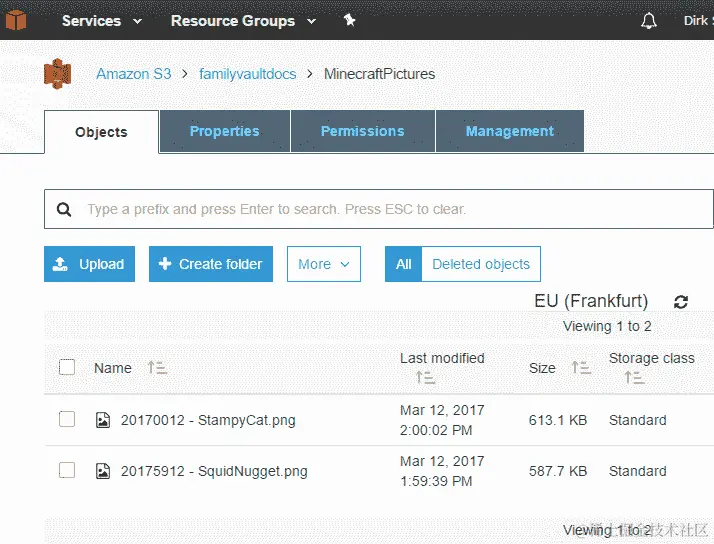The height and width of the screenshot is (544, 714).
Task: Switch to the Properties tab
Action: pyautogui.click(x=224, y=131)
